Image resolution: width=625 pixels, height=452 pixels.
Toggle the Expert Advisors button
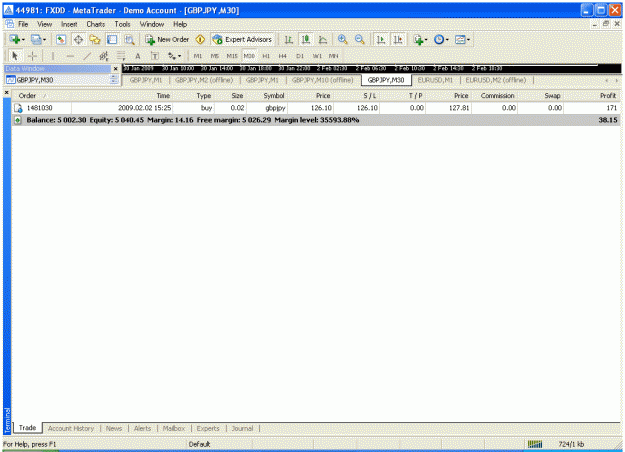click(x=242, y=39)
